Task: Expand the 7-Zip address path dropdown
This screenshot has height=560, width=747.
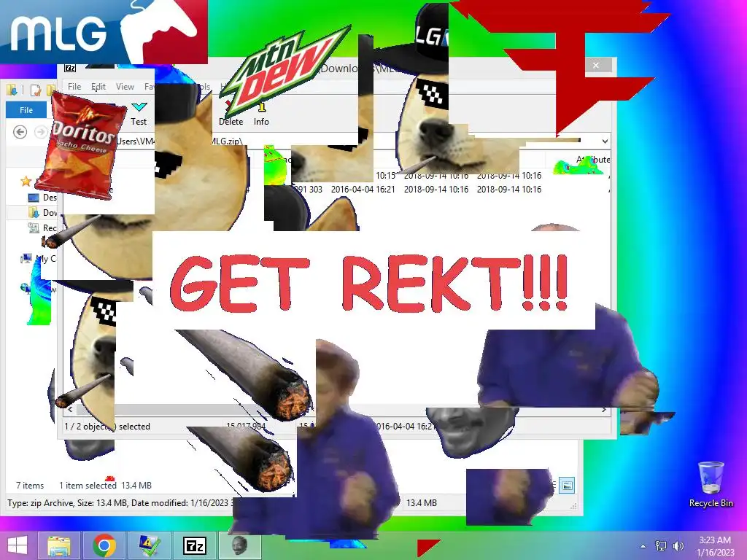Action: pyautogui.click(x=605, y=141)
